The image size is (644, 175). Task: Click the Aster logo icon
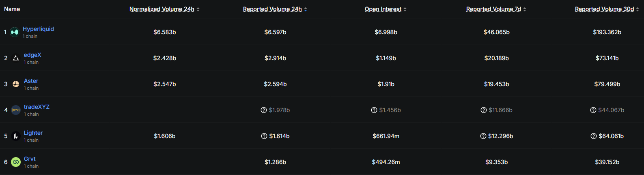[16, 84]
